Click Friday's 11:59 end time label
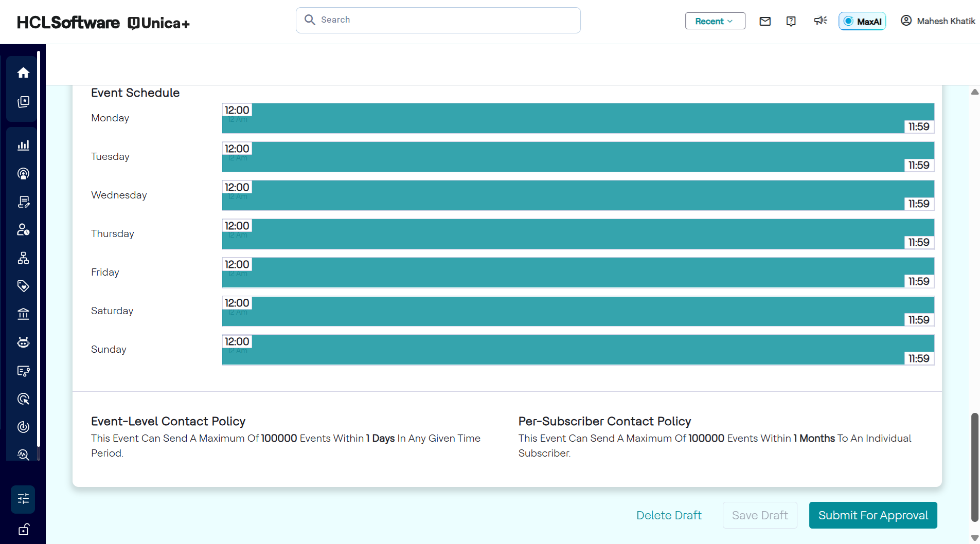This screenshot has height=544, width=980. (919, 281)
